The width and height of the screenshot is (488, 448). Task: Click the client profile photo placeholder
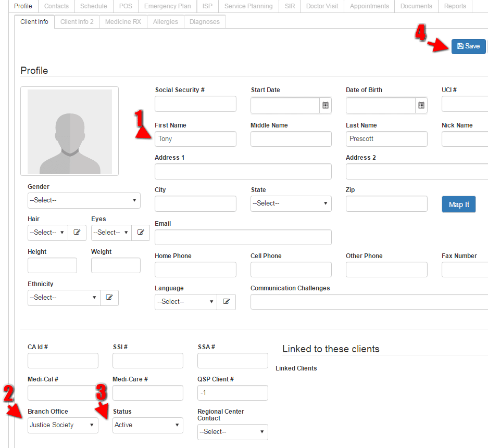tap(69, 131)
